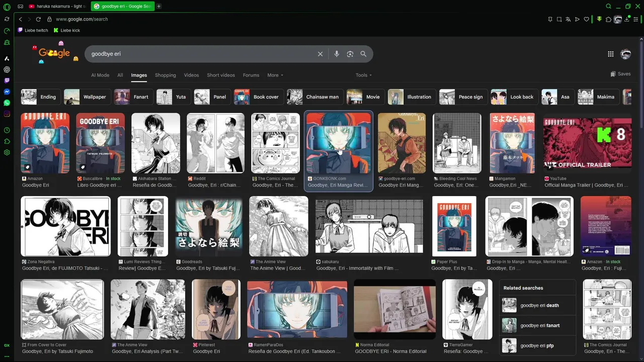Click the Google Pac-Man doodle logo
The width and height of the screenshot is (644, 362).
(x=54, y=53)
